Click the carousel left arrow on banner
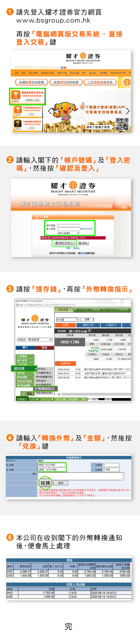Image resolution: width=140 pixels, height=644 pixels. pos(50,111)
